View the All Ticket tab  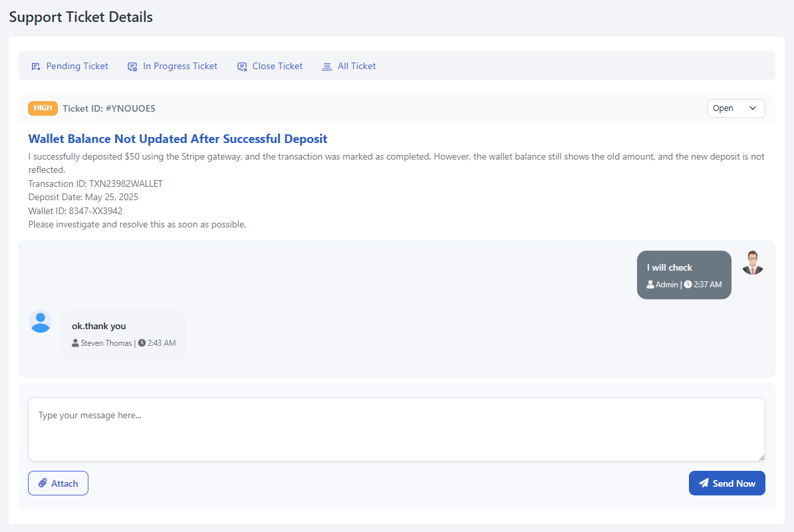pyautogui.click(x=356, y=66)
